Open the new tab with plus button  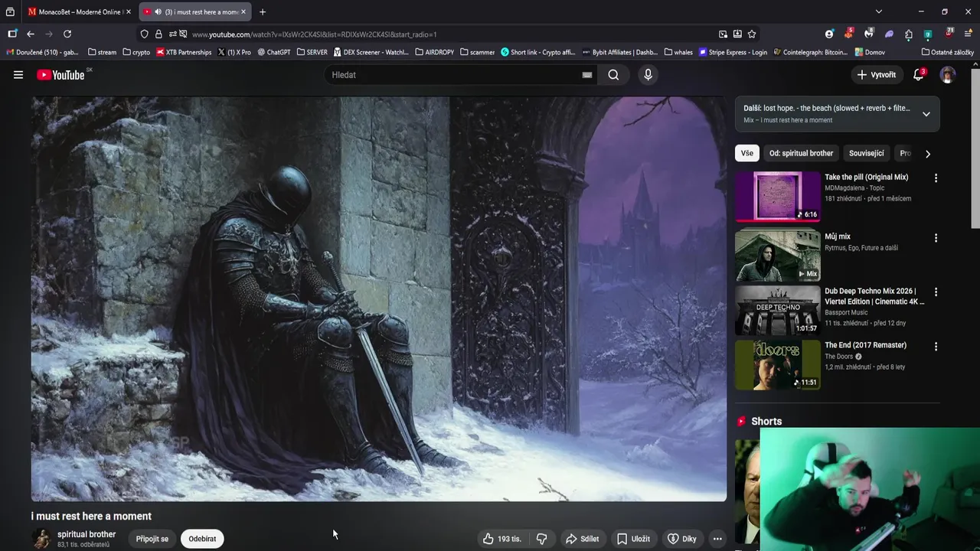click(263, 11)
